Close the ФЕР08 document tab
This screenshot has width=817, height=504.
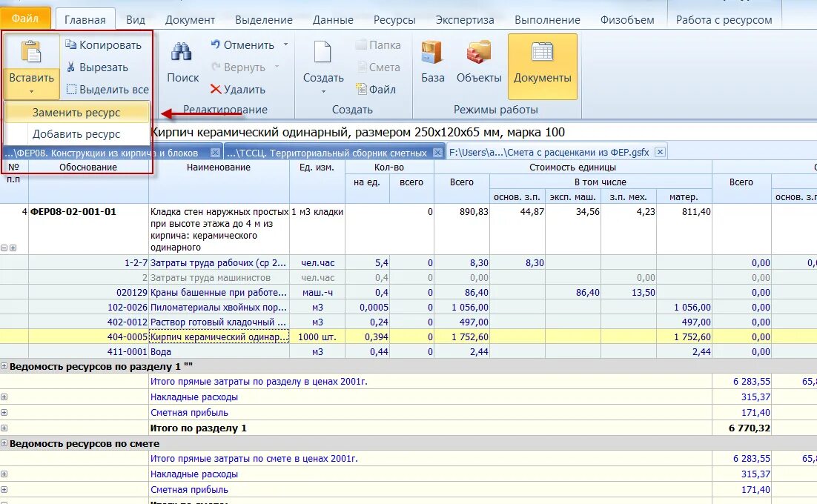click(215, 153)
